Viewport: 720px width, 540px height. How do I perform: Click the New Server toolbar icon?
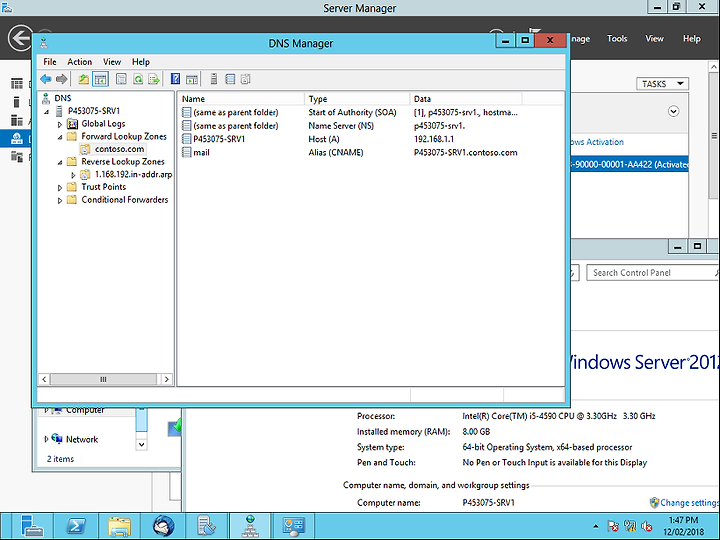[x=214, y=79]
